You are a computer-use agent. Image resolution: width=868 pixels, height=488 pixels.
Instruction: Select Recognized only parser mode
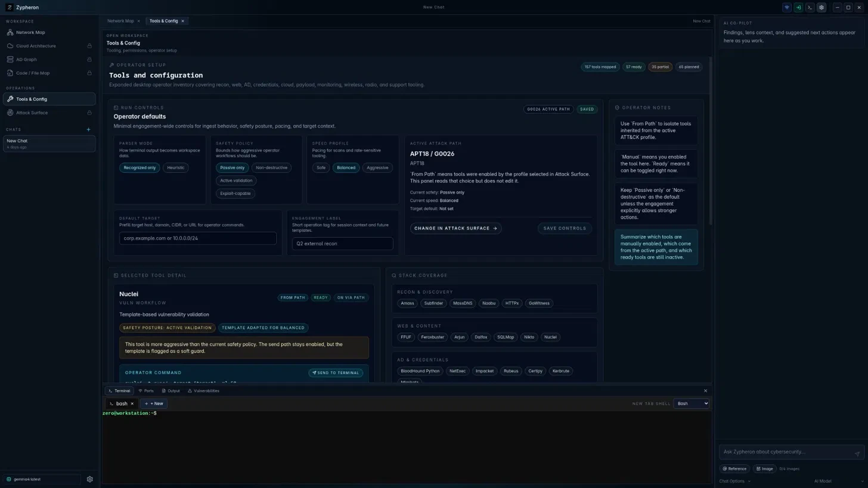[x=139, y=168]
